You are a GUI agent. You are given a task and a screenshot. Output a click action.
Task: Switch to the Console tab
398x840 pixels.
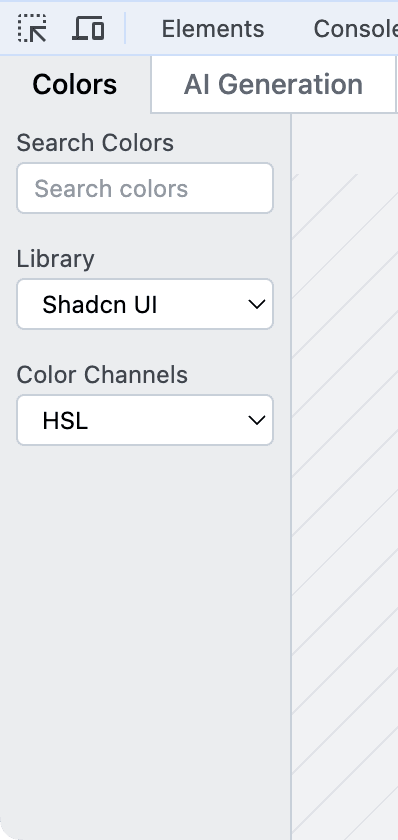pos(356,29)
